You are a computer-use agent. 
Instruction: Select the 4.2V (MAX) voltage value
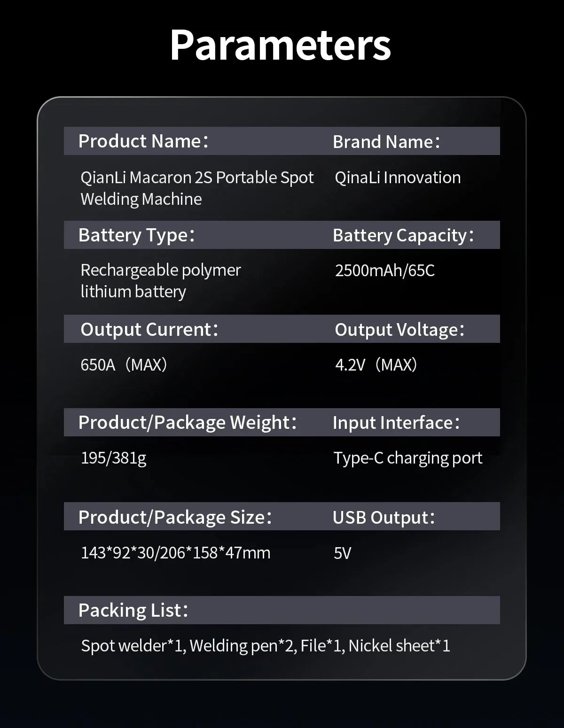(x=376, y=364)
